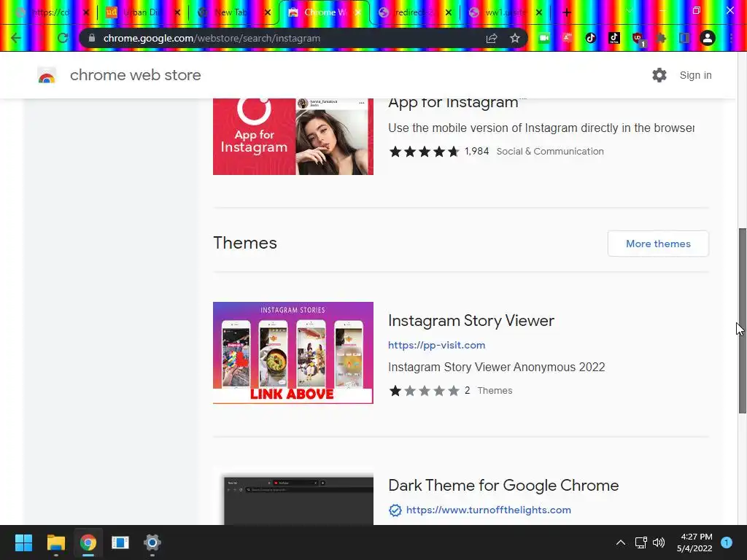Visit the turnoffthelights.com link
Viewport: 747px width, 560px height.
488,510
